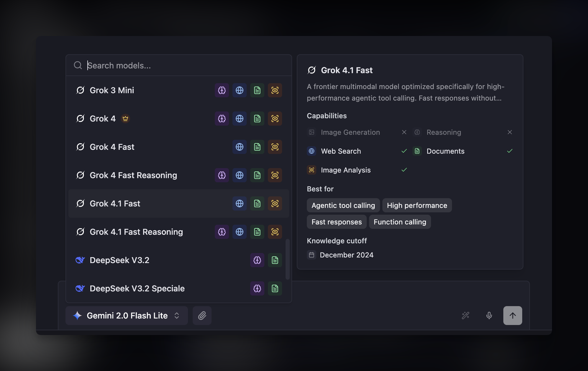Open the Gemini 2.0 Flash Lite model selector
This screenshot has height=371, width=588.
coord(127,316)
